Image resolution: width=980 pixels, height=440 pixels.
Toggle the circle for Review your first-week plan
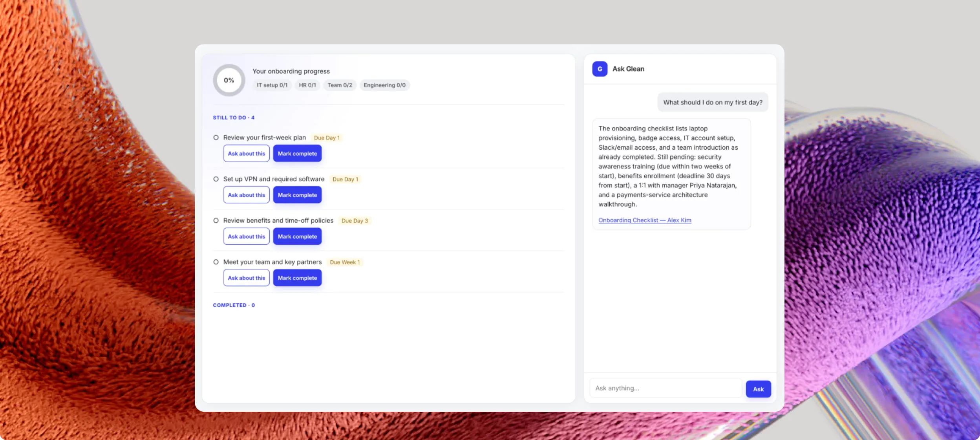pyautogui.click(x=216, y=137)
